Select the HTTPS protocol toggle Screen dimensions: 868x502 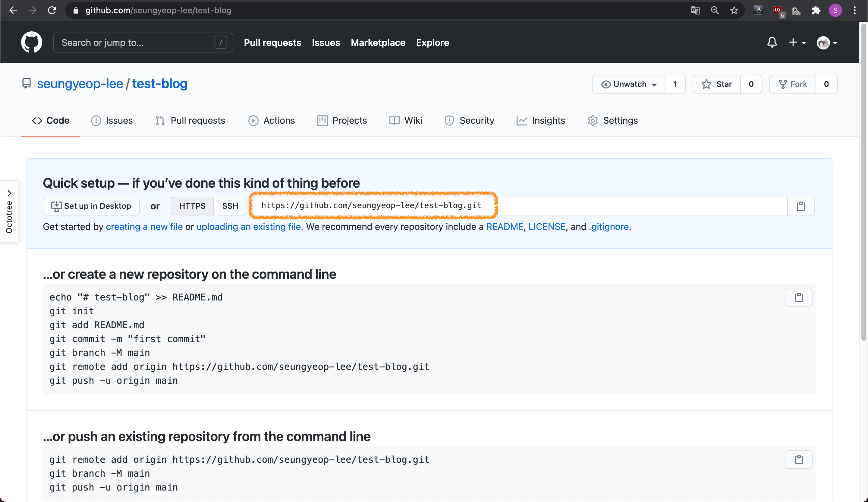tap(192, 206)
